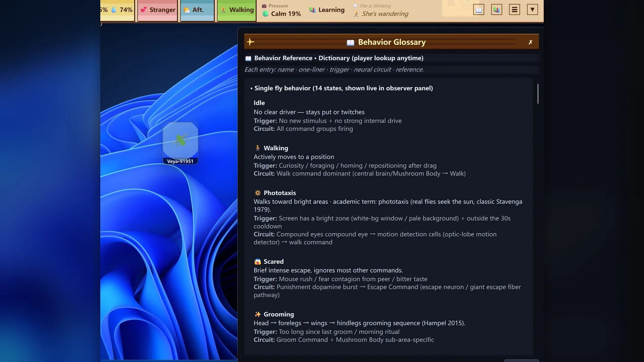Click the sparkle icon beside Grooming
Screen dimensions: 644x362
click(258, 314)
